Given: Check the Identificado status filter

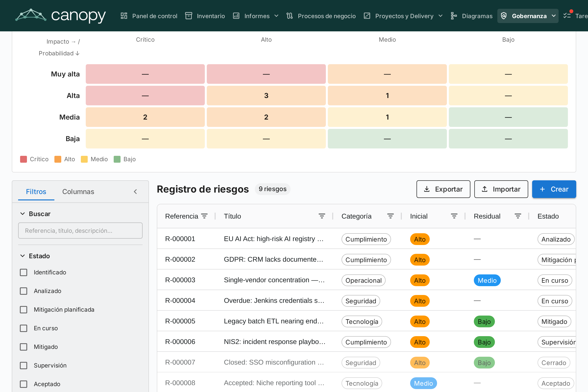Looking at the screenshot, I should point(24,272).
